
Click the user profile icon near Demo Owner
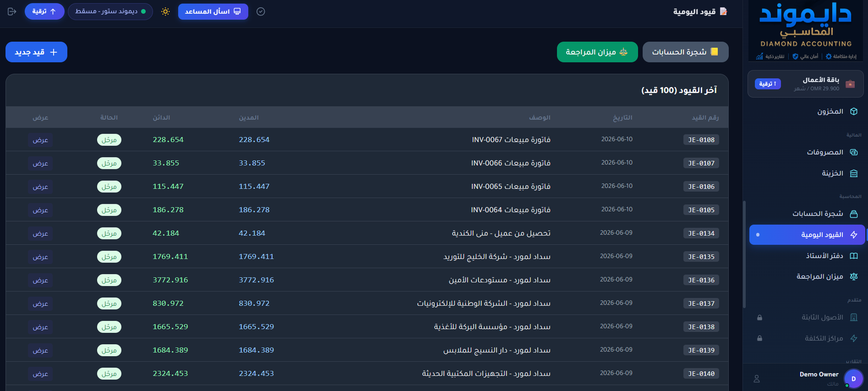(757, 379)
